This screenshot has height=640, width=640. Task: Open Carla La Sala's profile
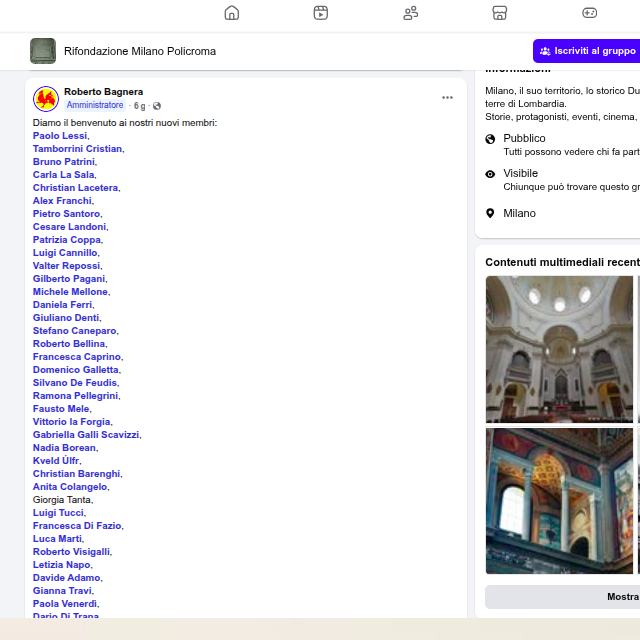tap(64, 175)
